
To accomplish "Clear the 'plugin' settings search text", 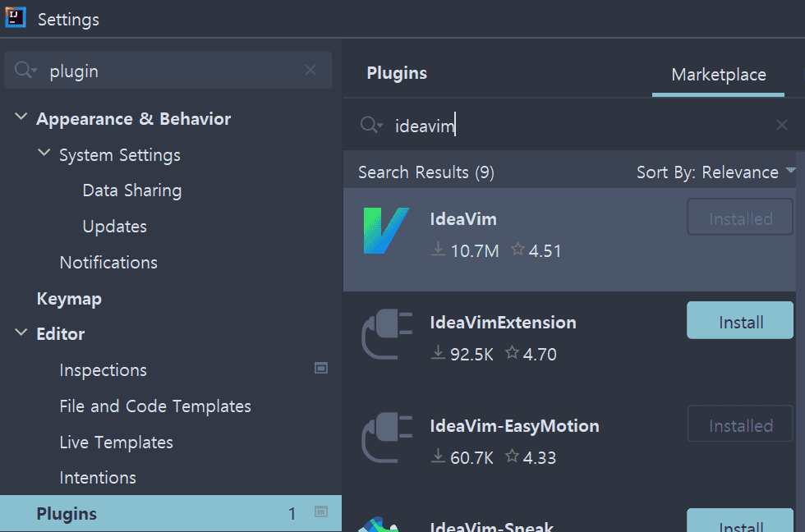I will pos(310,70).
